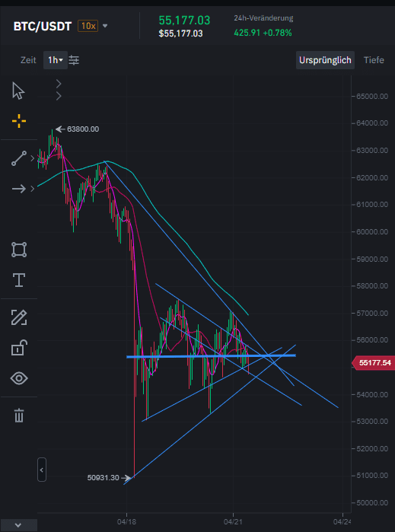Click the 04/18 date axis label
Screen dimensions: 395x532
click(x=126, y=521)
